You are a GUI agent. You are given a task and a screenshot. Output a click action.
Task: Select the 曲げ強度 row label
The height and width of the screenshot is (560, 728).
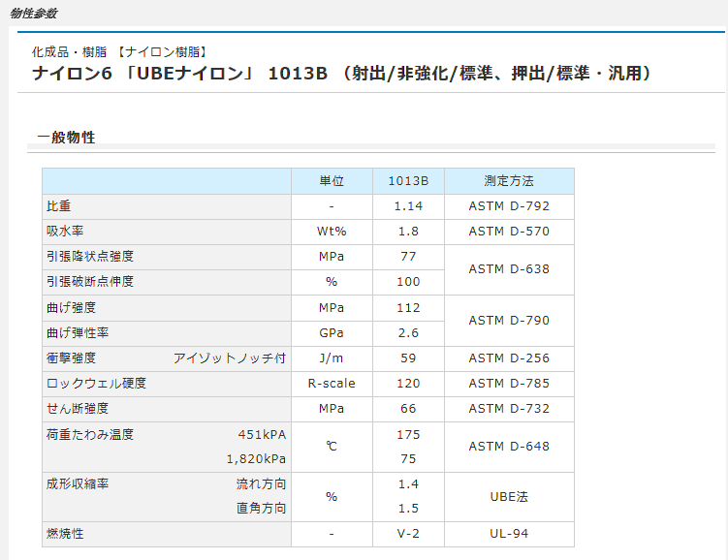point(71,307)
